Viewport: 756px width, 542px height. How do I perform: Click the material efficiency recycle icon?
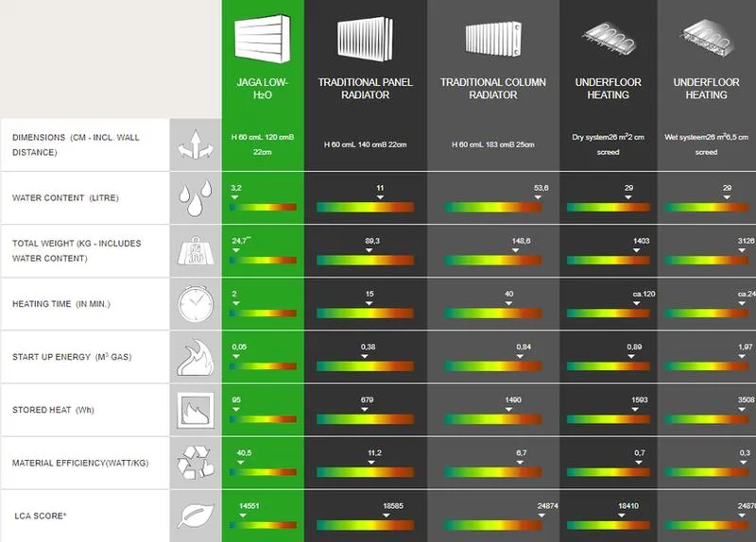click(x=196, y=463)
